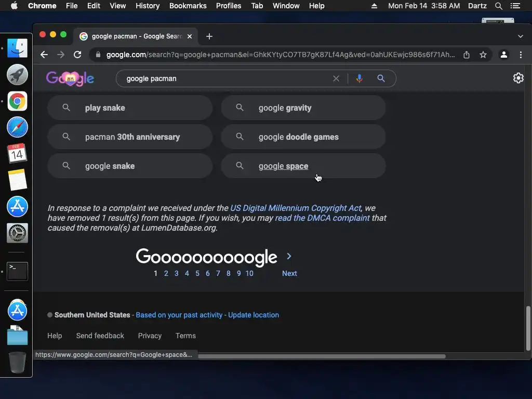Open the Tab menu

click(257, 6)
